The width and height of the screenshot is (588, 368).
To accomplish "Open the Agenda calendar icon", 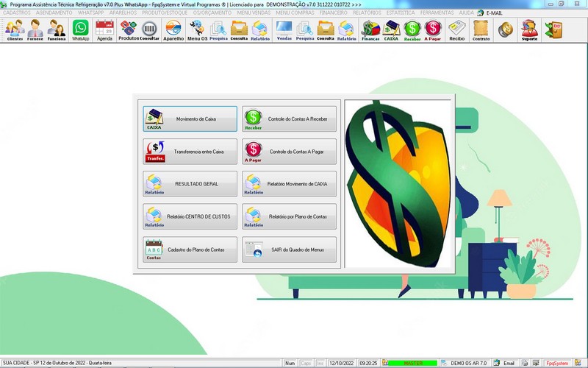I will [x=104, y=30].
